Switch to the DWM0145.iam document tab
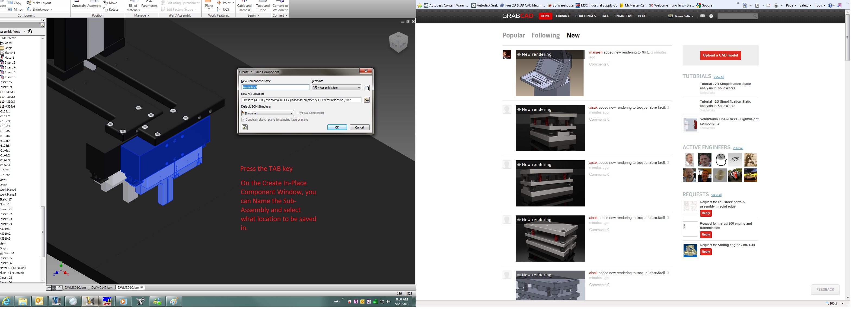The image size is (868, 326). 102,287
